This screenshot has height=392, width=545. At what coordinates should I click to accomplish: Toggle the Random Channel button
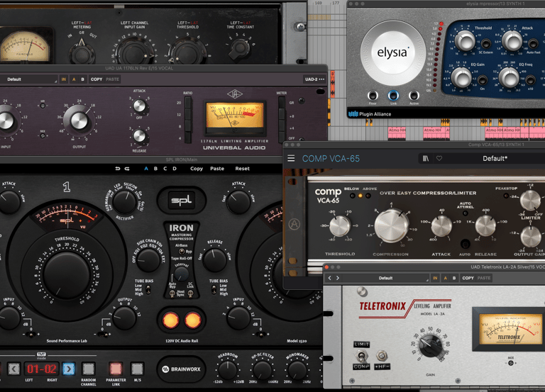(x=88, y=369)
